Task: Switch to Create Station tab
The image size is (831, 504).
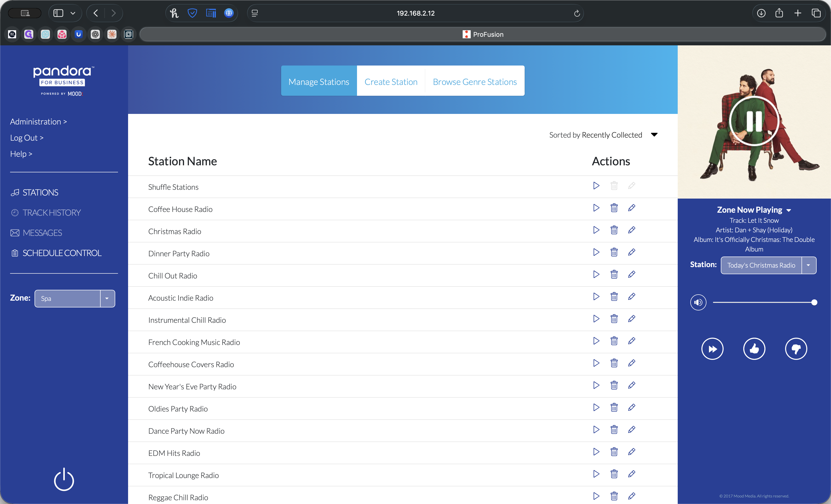Action: point(391,81)
